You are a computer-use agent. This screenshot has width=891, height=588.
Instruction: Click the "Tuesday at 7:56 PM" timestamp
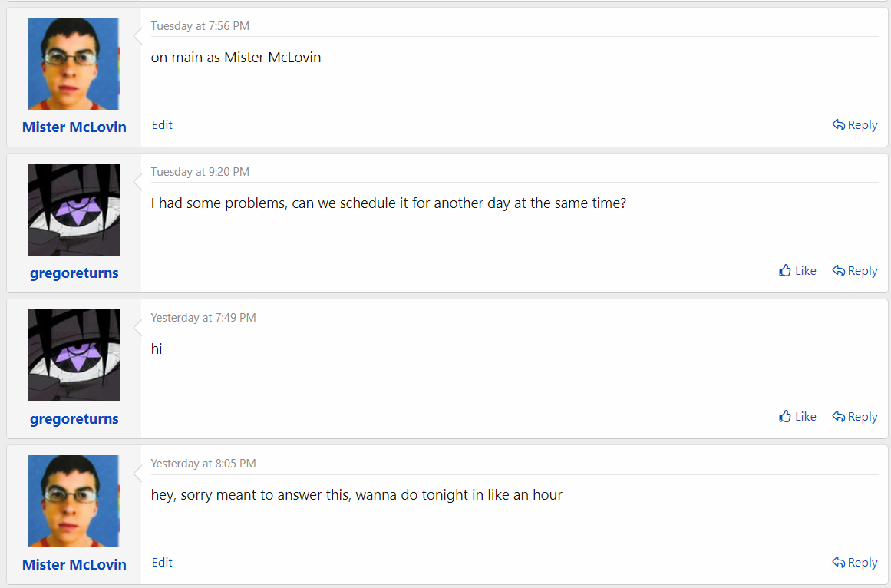pos(200,26)
